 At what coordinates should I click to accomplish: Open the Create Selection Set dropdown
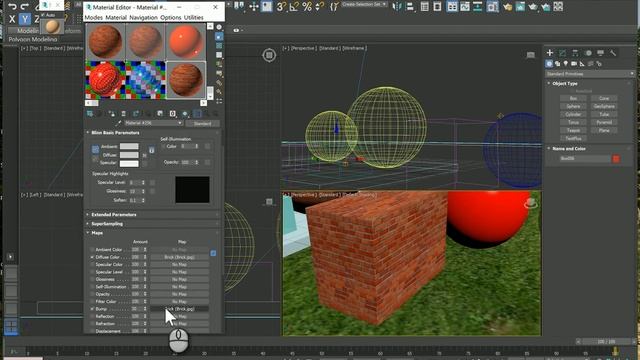[x=364, y=4]
